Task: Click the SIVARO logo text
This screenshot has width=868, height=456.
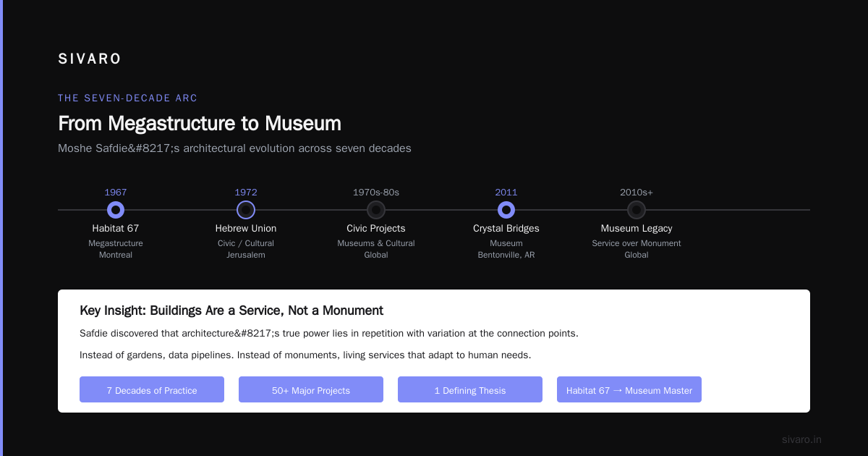Action: [90, 59]
